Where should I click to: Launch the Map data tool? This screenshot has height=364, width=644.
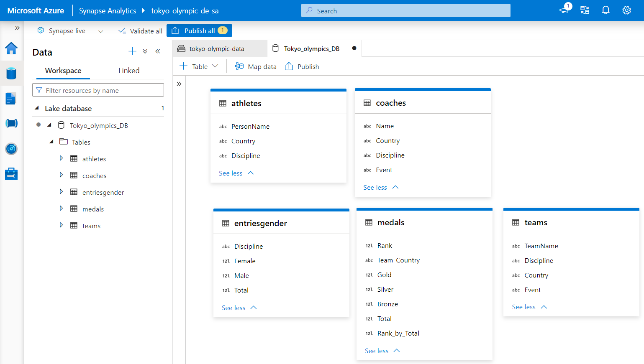coord(255,66)
